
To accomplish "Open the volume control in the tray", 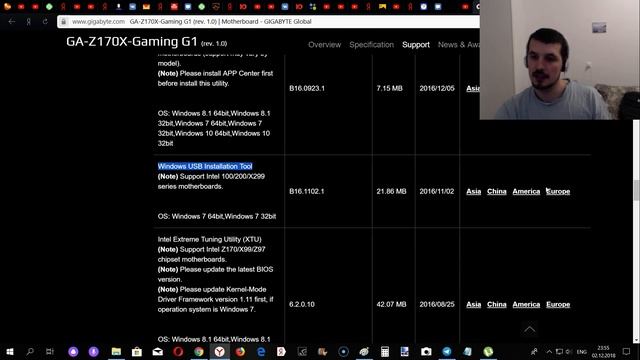I will [x=568, y=351].
